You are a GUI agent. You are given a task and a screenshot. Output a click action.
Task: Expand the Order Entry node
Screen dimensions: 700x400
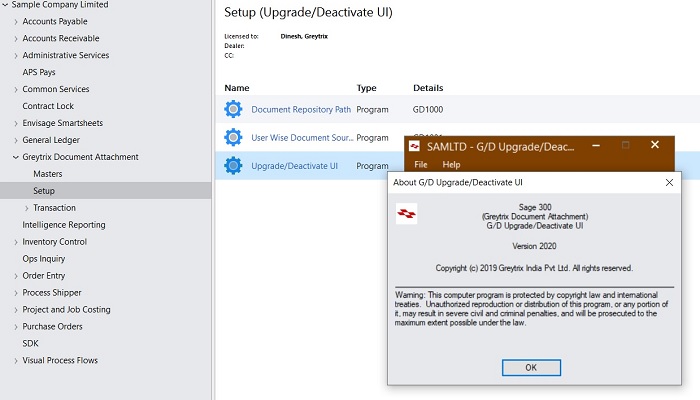coord(16,276)
